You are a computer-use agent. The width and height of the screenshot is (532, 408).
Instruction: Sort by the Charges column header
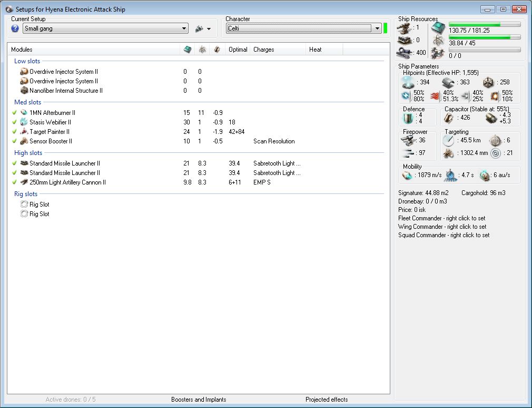pyautogui.click(x=278, y=50)
